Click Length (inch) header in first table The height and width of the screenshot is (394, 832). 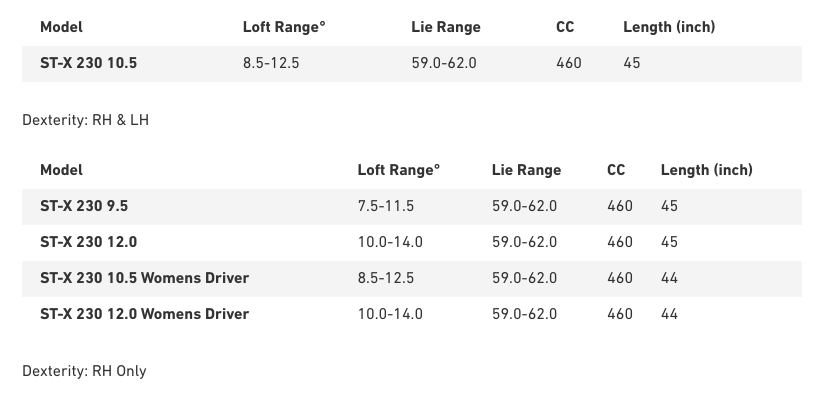[x=669, y=27]
